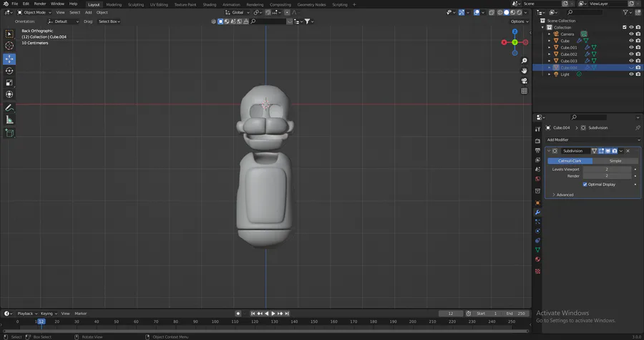Open the Orientation Default dropdown
This screenshot has height=340, width=644.
pos(63,21)
